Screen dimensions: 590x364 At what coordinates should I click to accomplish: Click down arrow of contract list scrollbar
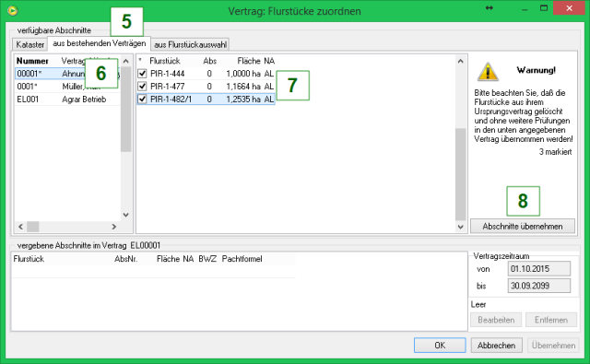click(126, 215)
